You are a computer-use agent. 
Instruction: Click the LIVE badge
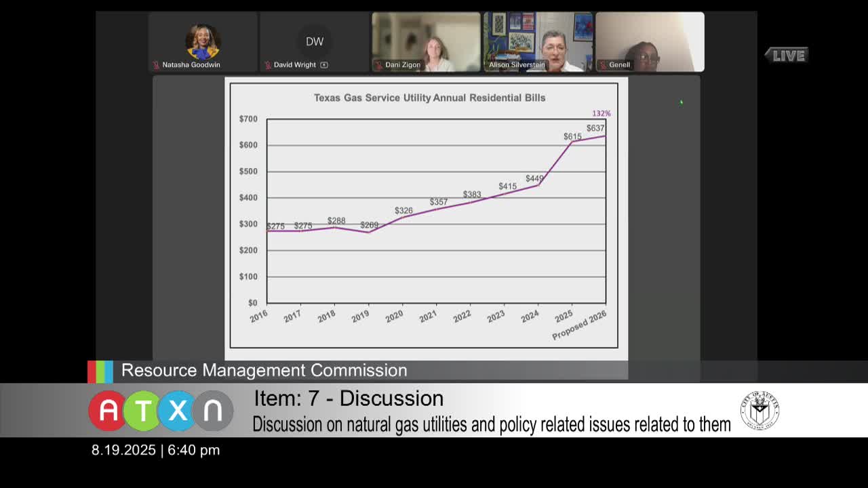pyautogui.click(x=787, y=56)
